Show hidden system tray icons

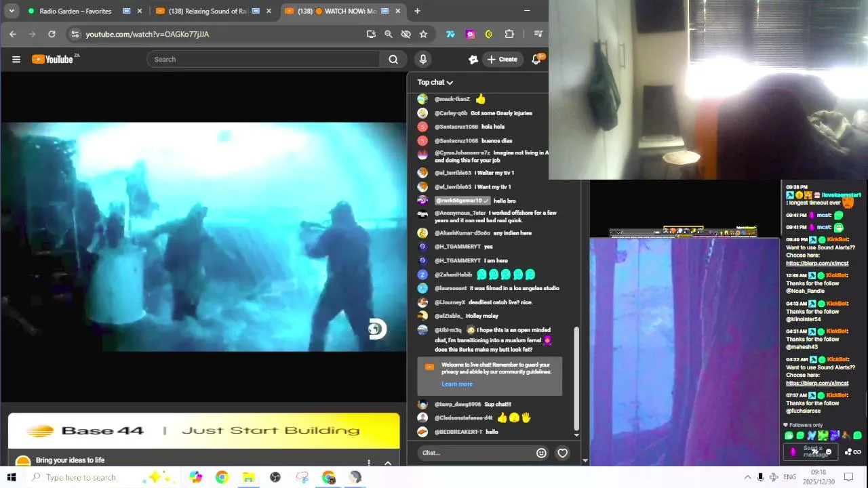[747, 478]
